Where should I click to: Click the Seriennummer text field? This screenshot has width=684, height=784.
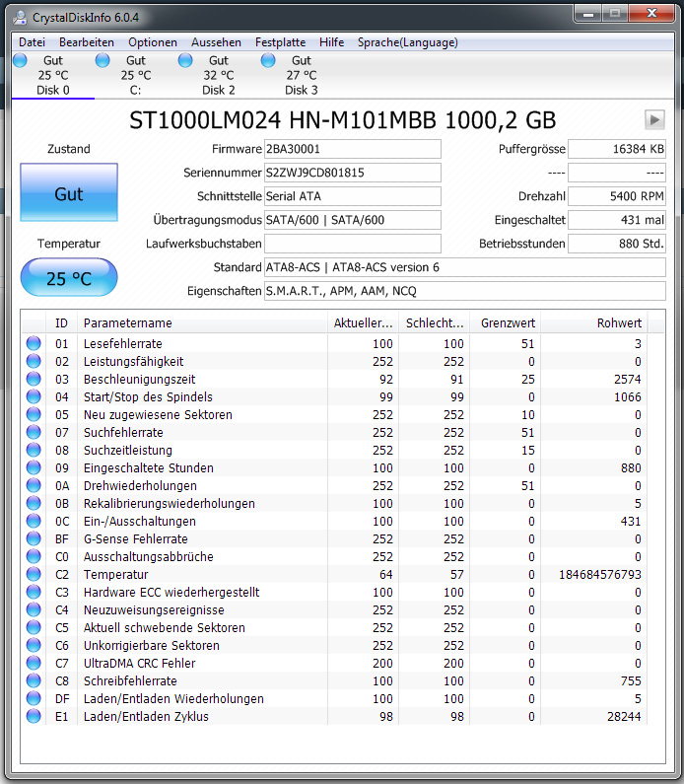point(352,173)
